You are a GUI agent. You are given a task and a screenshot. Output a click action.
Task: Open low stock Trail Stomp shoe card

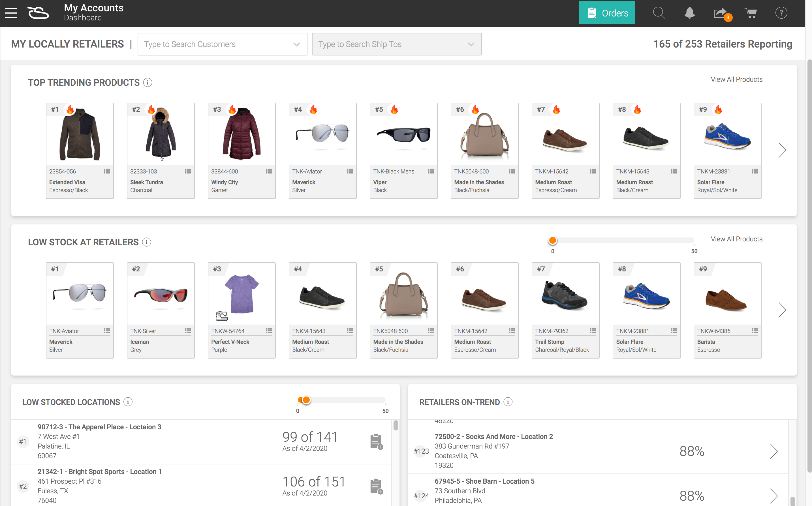[x=566, y=310]
